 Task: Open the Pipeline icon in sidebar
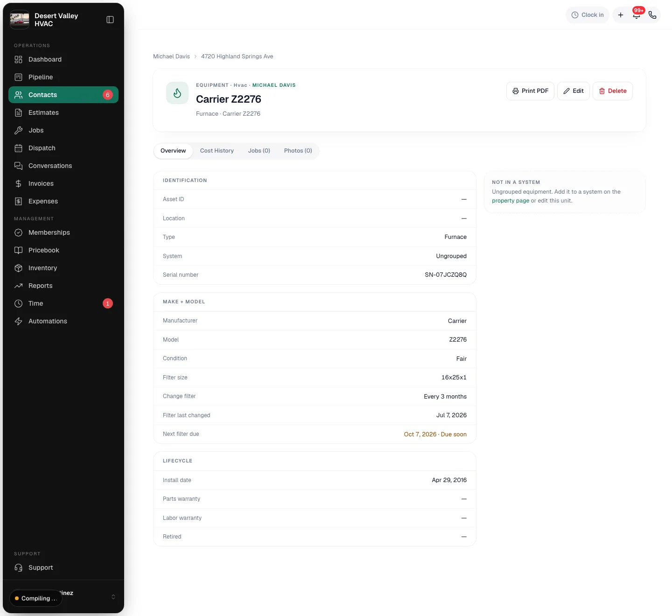pyautogui.click(x=19, y=77)
